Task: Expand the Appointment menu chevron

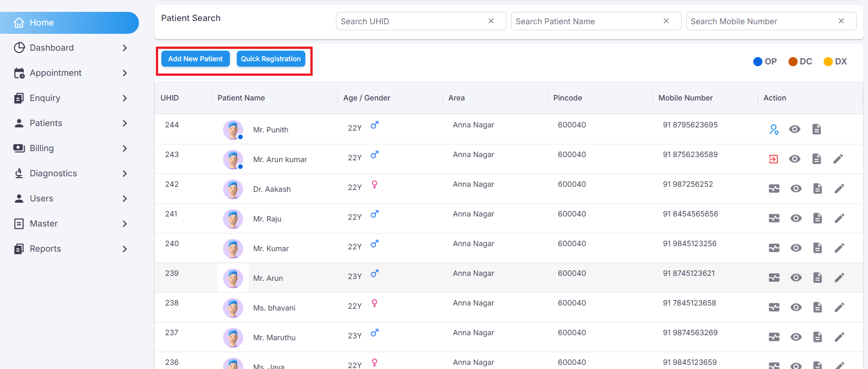Action: click(x=125, y=73)
